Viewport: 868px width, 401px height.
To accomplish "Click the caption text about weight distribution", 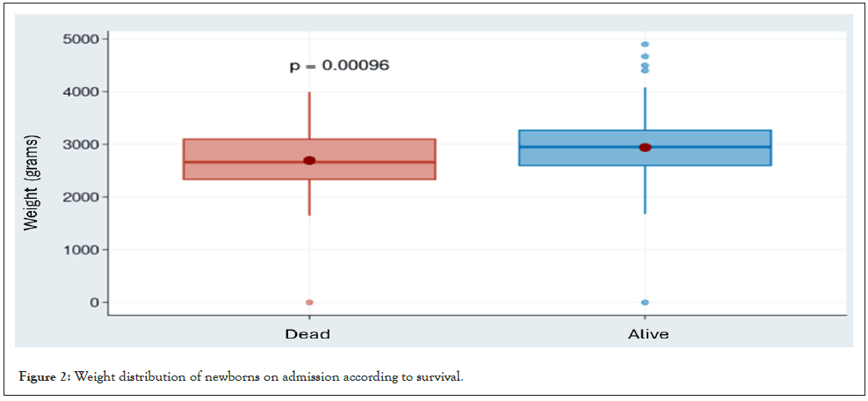I will point(268,377).
